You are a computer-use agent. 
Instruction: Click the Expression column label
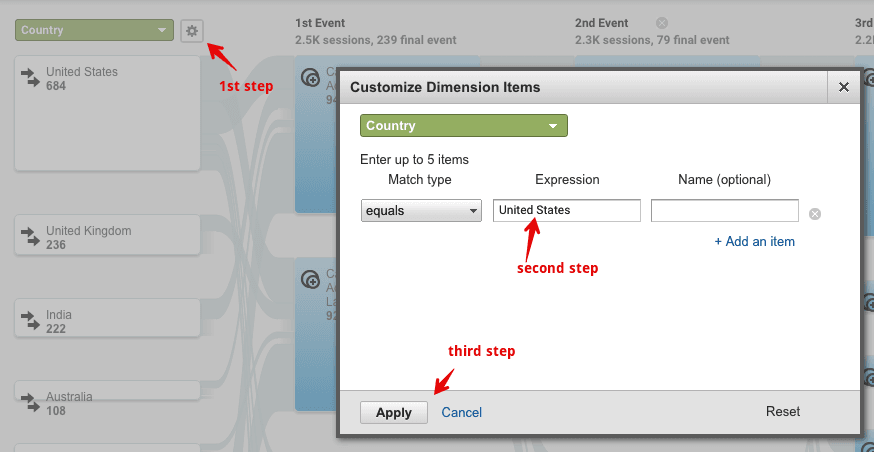(567, 180)
